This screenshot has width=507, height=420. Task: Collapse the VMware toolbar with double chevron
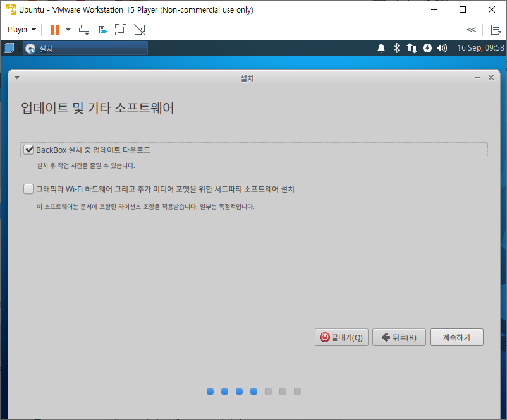point(472,30)
